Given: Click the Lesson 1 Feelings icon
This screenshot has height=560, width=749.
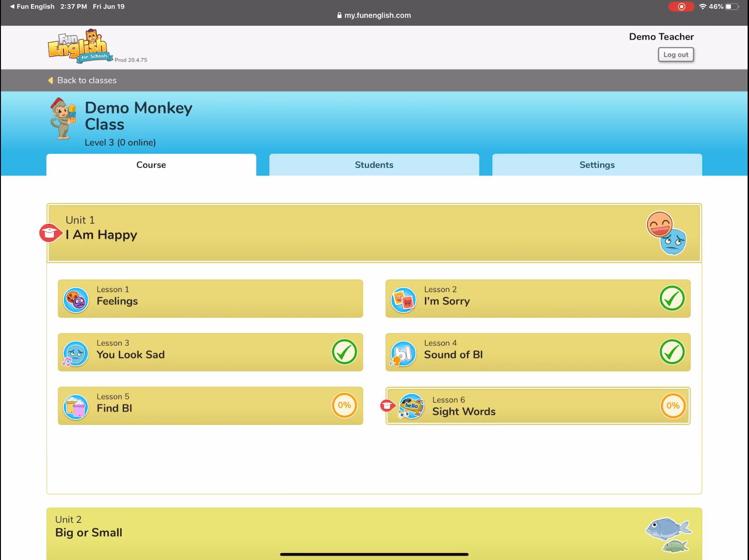Looking at the screenshot, I should point(76,300).
